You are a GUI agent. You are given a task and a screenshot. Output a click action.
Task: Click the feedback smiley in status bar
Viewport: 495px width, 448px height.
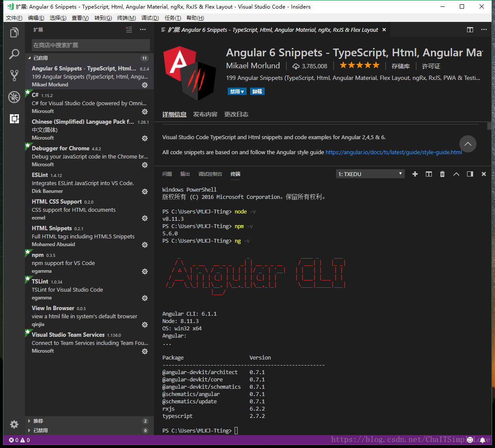(470, 440)
